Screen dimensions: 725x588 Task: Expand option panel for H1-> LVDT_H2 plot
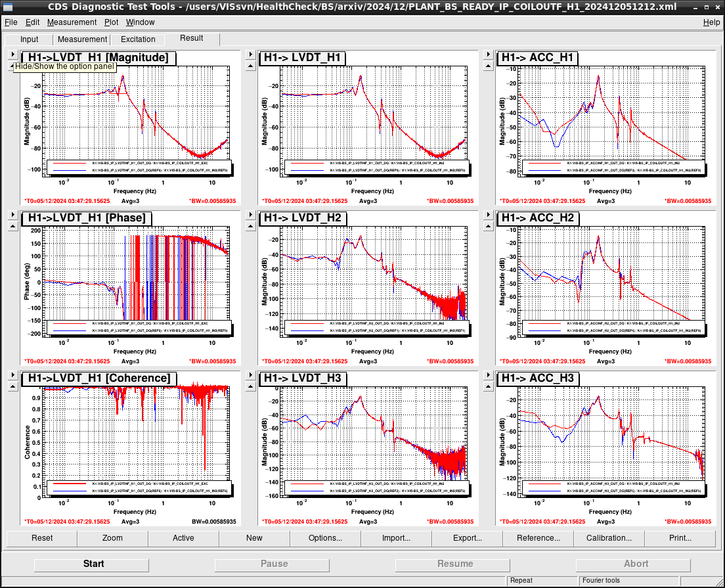pyautogui.click(x=251, y=215)
